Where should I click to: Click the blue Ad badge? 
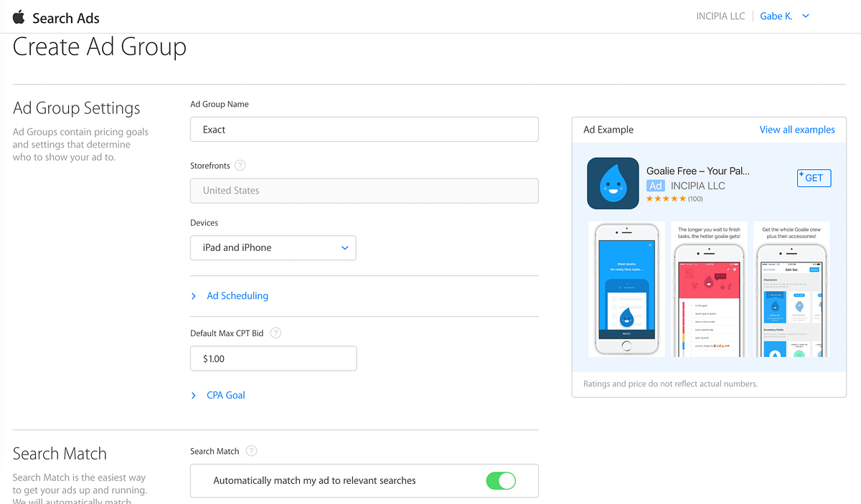(x=656, y=186)
